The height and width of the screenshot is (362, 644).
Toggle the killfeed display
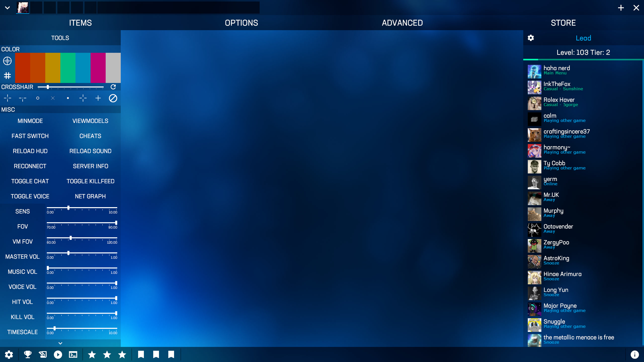pyautogui.click(x=90, y=181)
